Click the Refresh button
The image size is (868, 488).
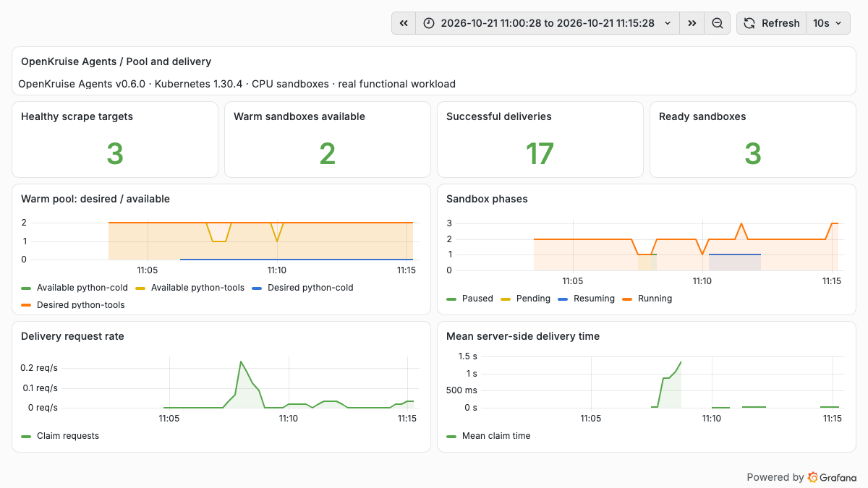(771, 23)
